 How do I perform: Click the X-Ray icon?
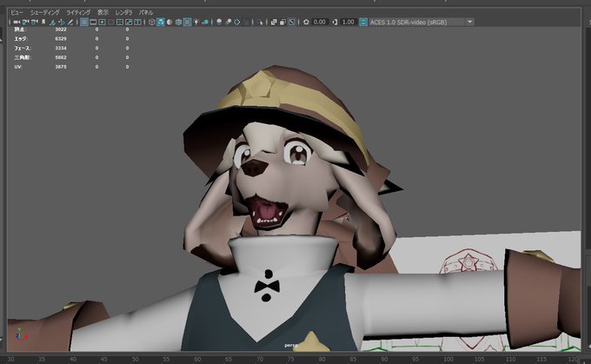pos(274,23)
